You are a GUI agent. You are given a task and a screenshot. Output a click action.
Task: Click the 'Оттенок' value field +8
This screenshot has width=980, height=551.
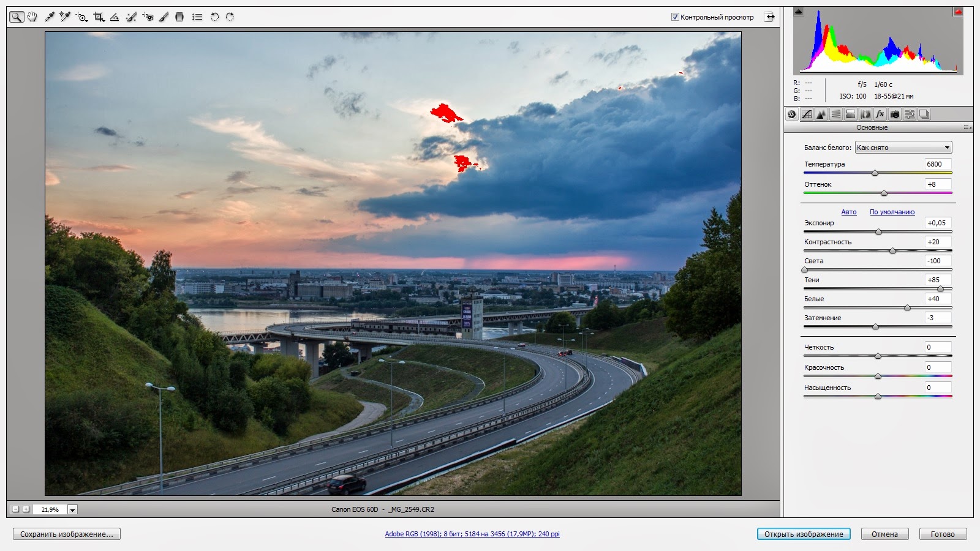938,184
